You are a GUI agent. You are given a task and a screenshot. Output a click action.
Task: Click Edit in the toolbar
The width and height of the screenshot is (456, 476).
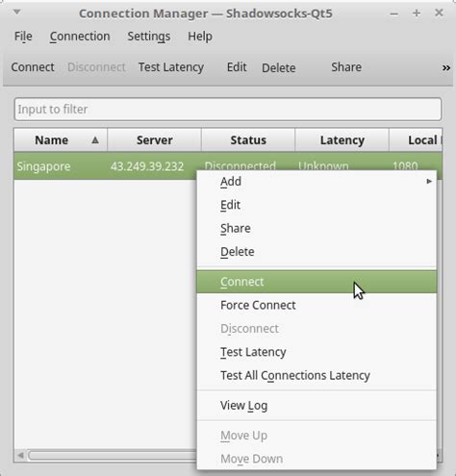pos(237,67)
